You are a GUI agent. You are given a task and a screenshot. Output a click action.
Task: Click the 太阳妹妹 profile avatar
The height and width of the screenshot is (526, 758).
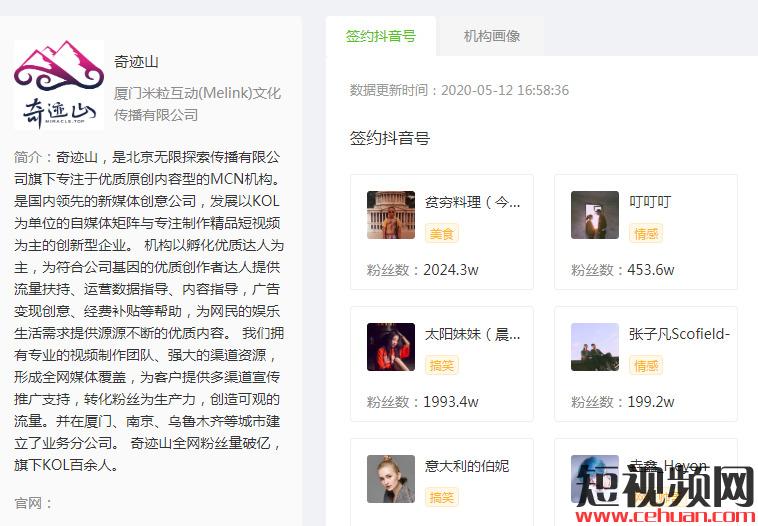[x=391, y=347]
